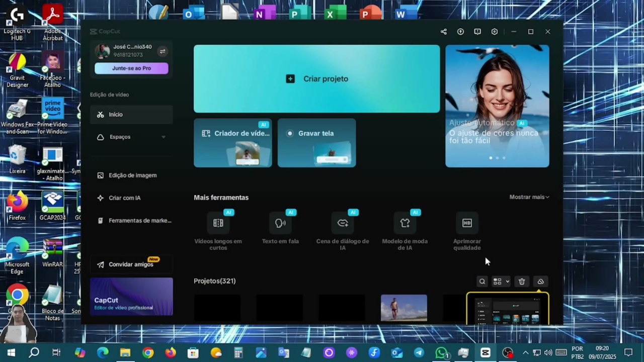Select the Gravit Designer desktop icon
Viewport: 644px width, 362px height.
point(17,69)
